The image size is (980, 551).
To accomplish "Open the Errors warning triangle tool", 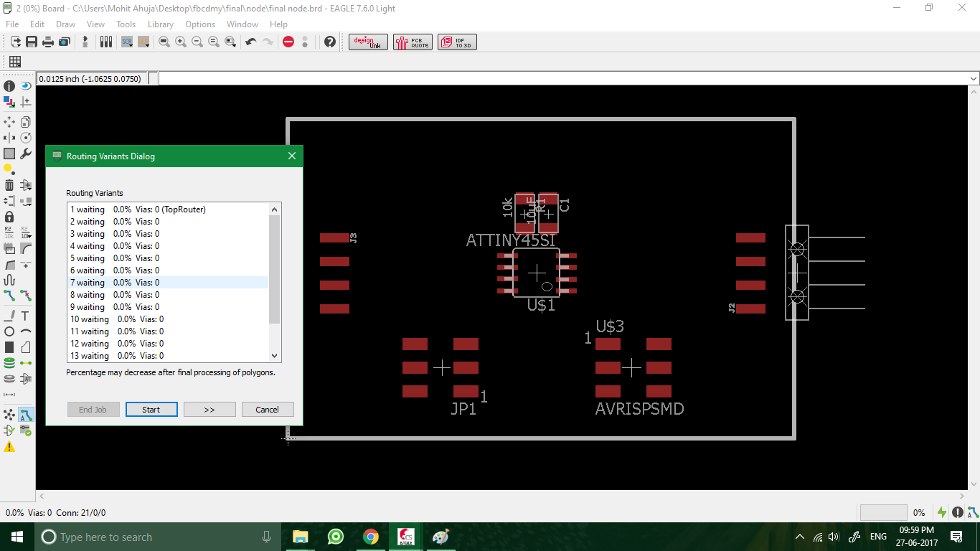I will tap(9, 446).
